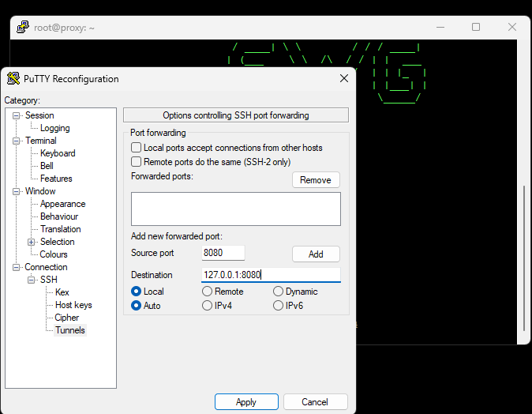This screenshot has height=414, width=532.
Task: Open the Window category
Action: coord(40,191)
